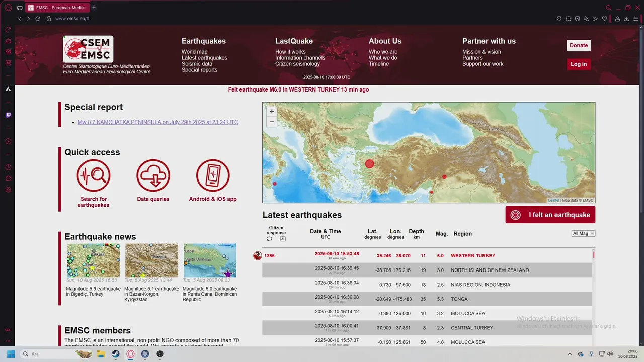Select Special reports menu entry
Image resolution: width=644 pixels, height=362 pixels.
pos(199,70)
